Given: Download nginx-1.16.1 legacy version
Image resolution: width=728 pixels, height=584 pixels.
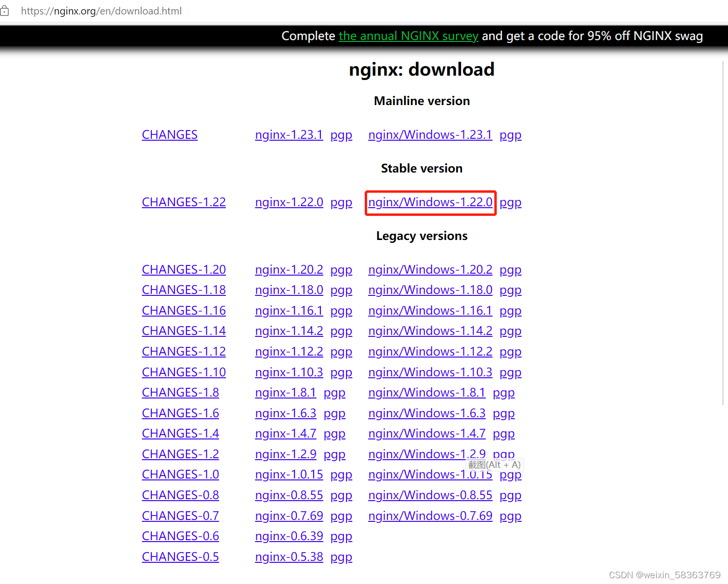Looking at the screenshot, I should pyautogui.click(x=289, y=310).
